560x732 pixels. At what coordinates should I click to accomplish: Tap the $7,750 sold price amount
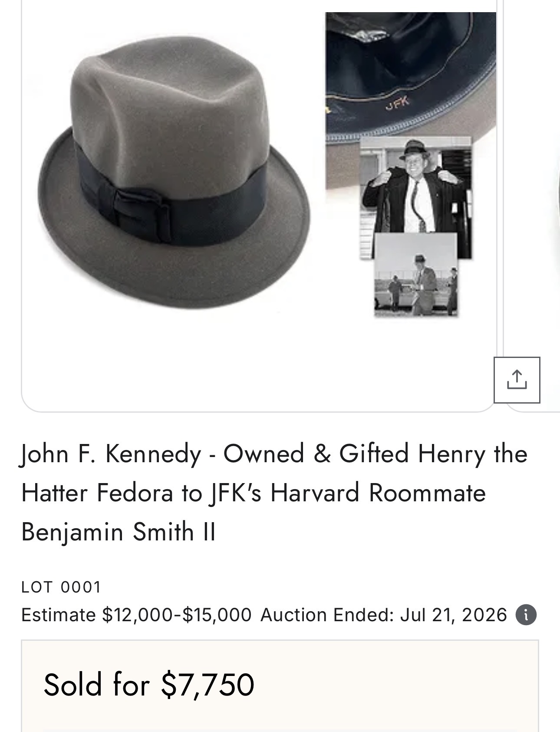coord(208,685)
